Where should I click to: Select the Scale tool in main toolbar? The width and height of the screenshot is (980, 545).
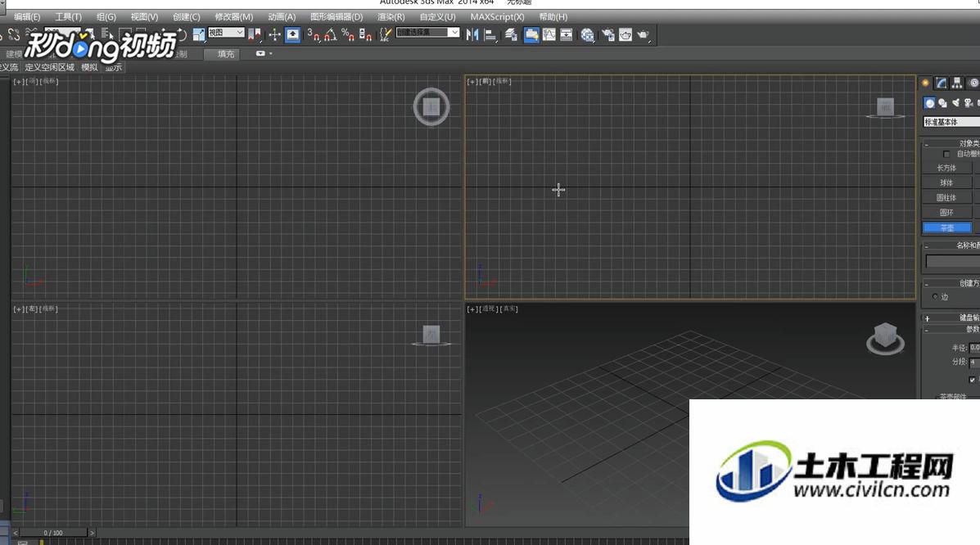pos(199,35)
